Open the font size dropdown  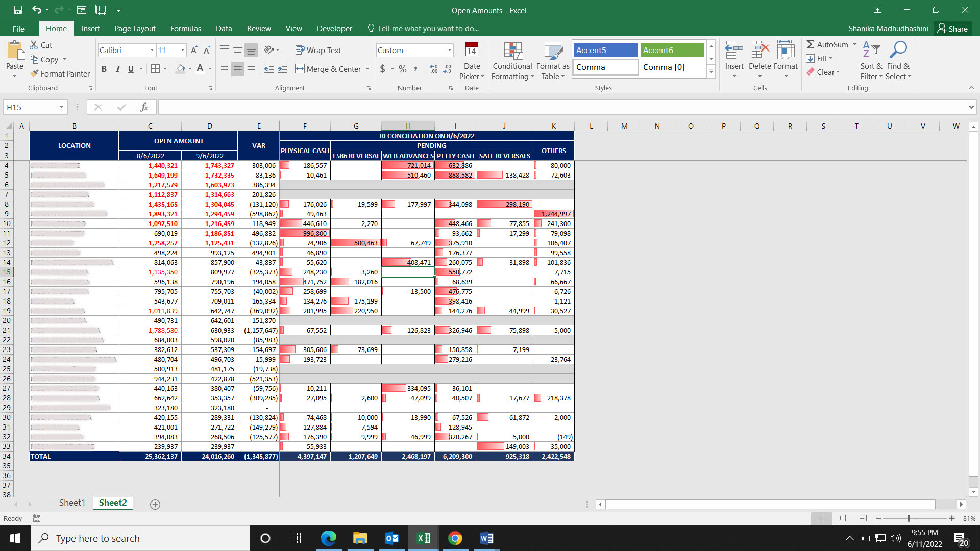(x=181, y=50)
